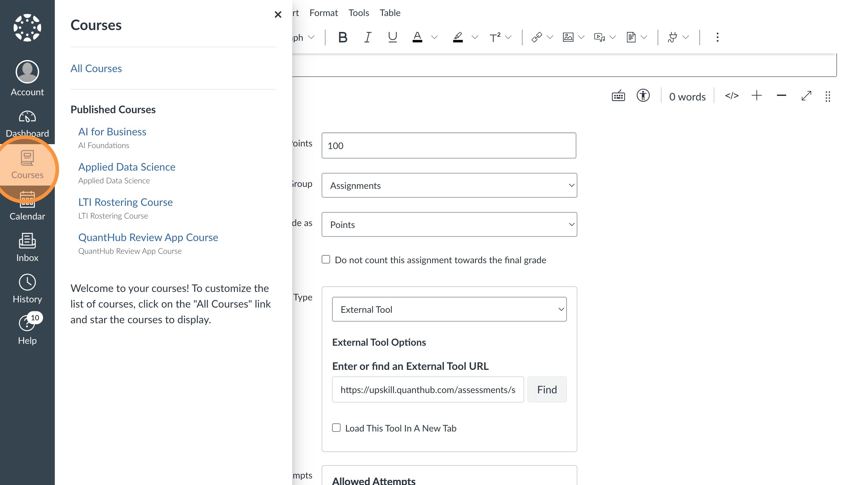The height and width of the screenshot is (485, 868).
Task: Open History in global navigation
Action: click(27, 289)
